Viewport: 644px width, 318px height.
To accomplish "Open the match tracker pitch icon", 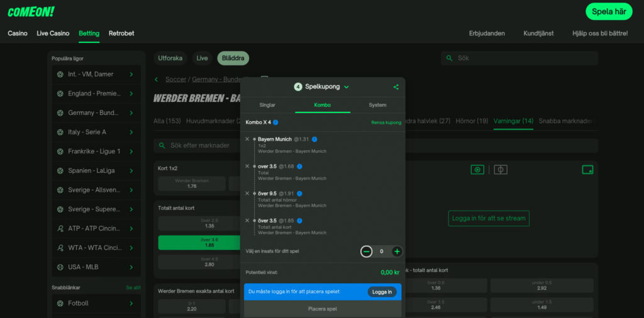I will click(501, 170).
